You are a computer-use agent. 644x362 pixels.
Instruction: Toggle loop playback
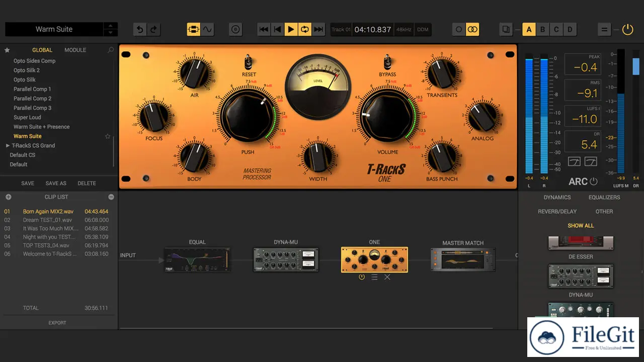coord(304,30)
